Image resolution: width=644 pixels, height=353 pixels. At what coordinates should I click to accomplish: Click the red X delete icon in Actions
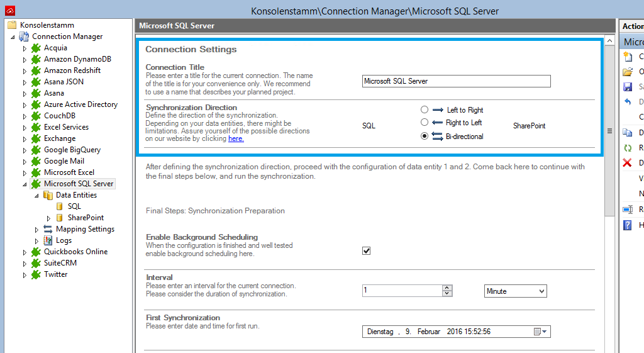coord(627,163)
